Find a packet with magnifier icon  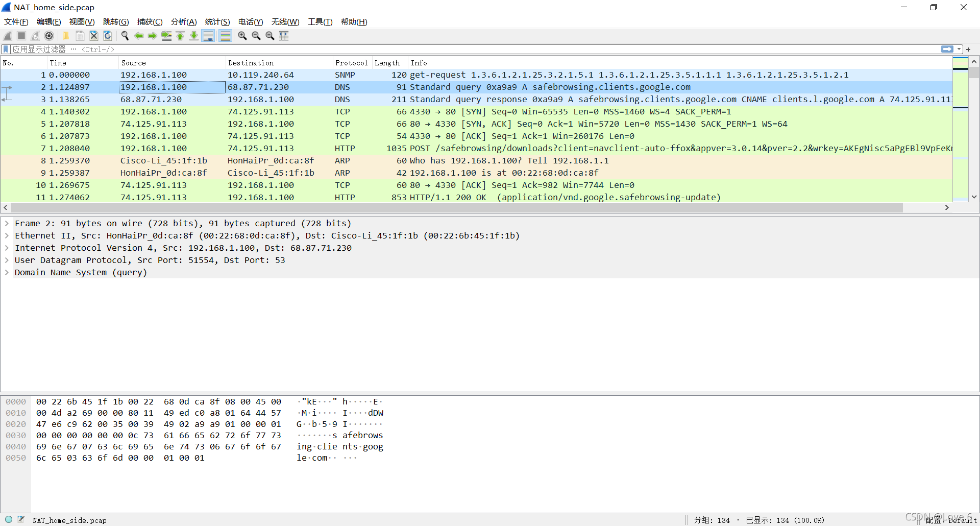(125, 36)
